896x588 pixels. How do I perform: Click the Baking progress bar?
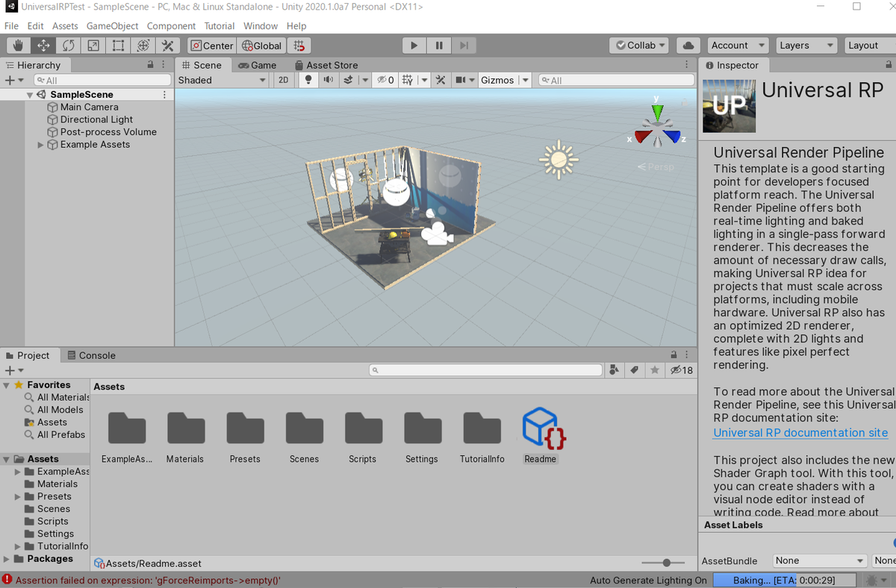pyautogui.click(x=785, y=581)
